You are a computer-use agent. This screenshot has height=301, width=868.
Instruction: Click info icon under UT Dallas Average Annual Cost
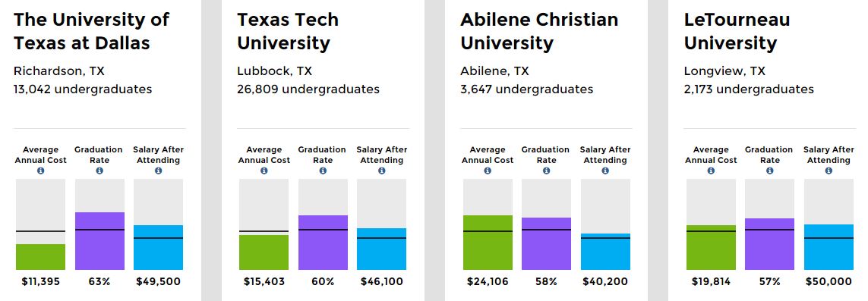[x=40, y=171]
